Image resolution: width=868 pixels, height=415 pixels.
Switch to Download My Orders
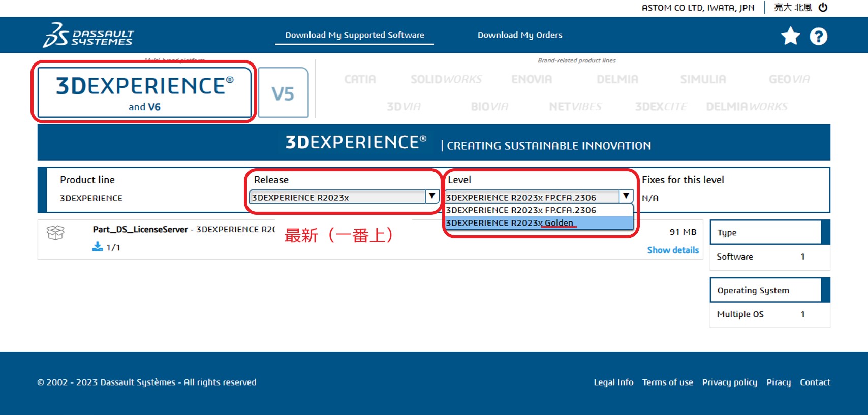tap(519, 35)
